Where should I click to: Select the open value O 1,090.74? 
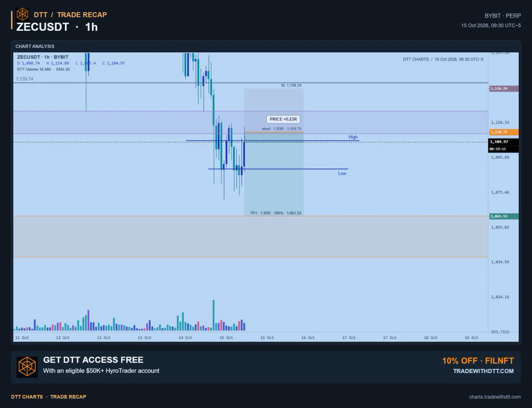coord(28,63)
